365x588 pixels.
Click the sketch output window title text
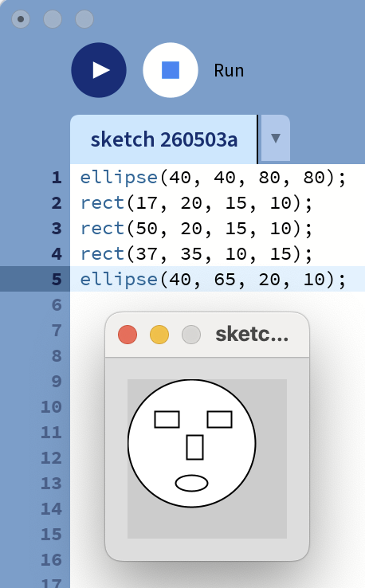(x=252, y=334)
